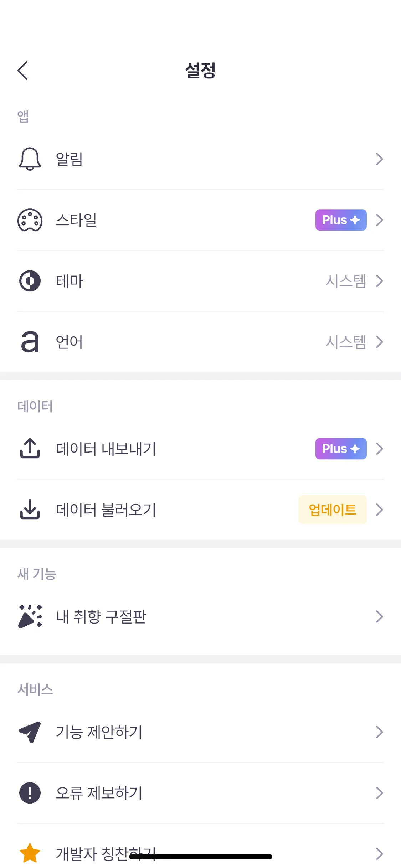Open the 오류 제보하기 row chevron
Viewport: 401px width, 868px height.
point(380,793)
